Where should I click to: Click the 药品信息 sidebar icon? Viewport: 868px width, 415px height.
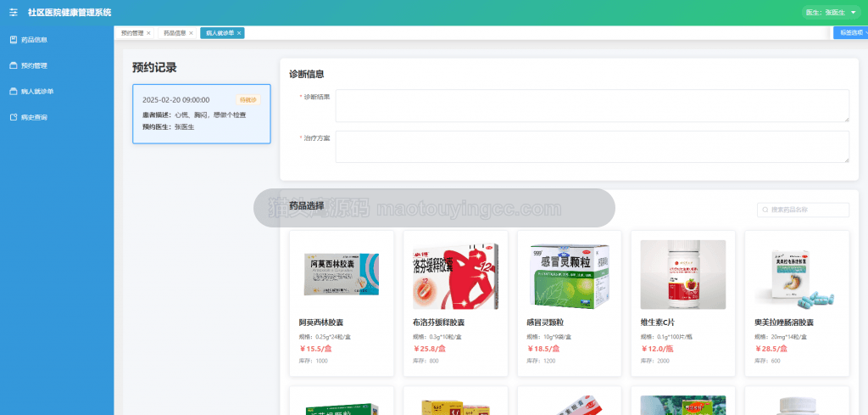pyautogui.click(x=14, y=39)
